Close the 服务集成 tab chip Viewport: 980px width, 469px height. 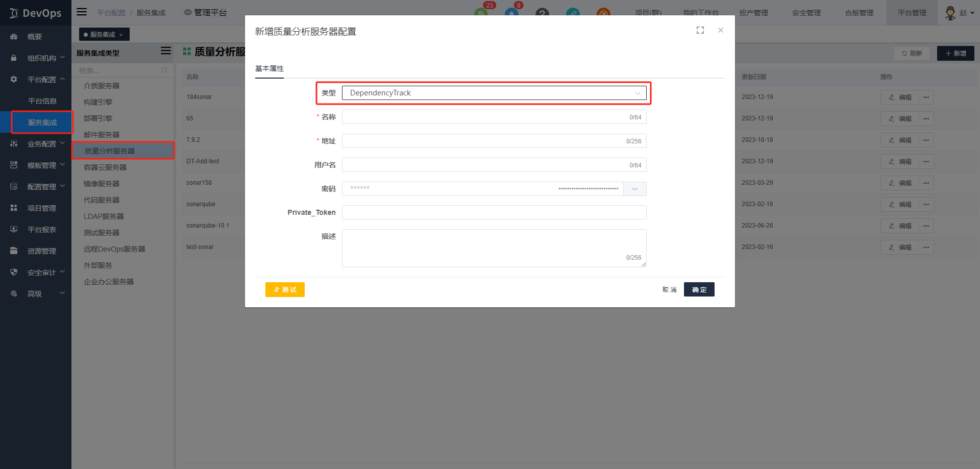tap(121, 35)
